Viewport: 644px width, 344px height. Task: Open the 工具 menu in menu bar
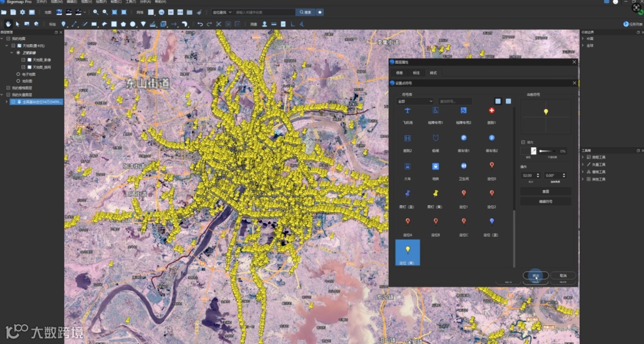tap(130, 2)
